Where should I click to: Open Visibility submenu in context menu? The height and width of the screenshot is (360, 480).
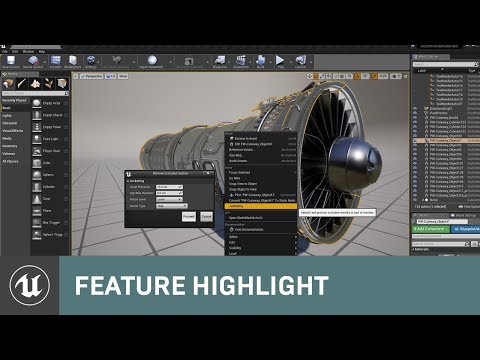261,248
